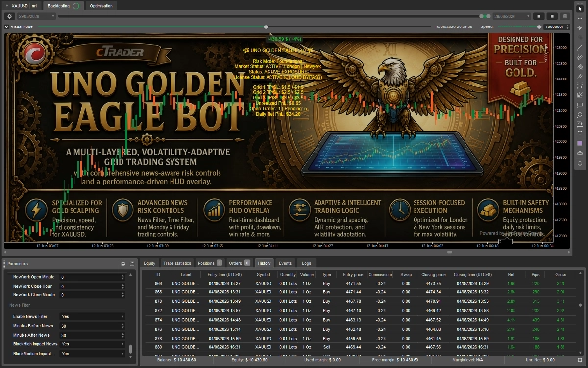Screen dimensions: 588x368
Task: Click the Balance value in status bar
Action: pyautogui.click(x=185, y=360)
